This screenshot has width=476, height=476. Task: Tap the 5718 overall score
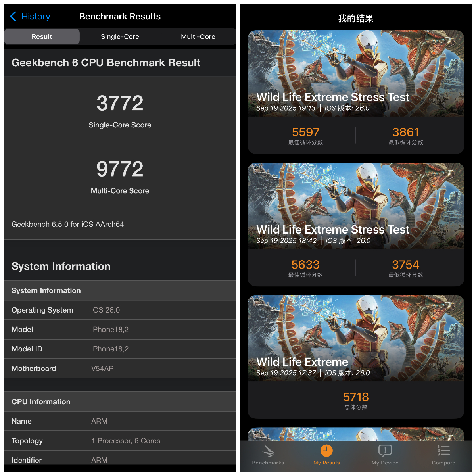[356, 397]
